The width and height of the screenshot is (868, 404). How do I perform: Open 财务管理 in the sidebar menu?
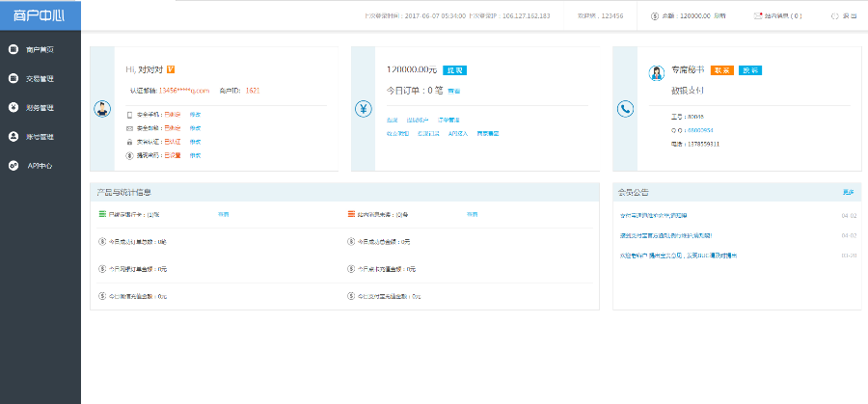[x=41, y=107]
